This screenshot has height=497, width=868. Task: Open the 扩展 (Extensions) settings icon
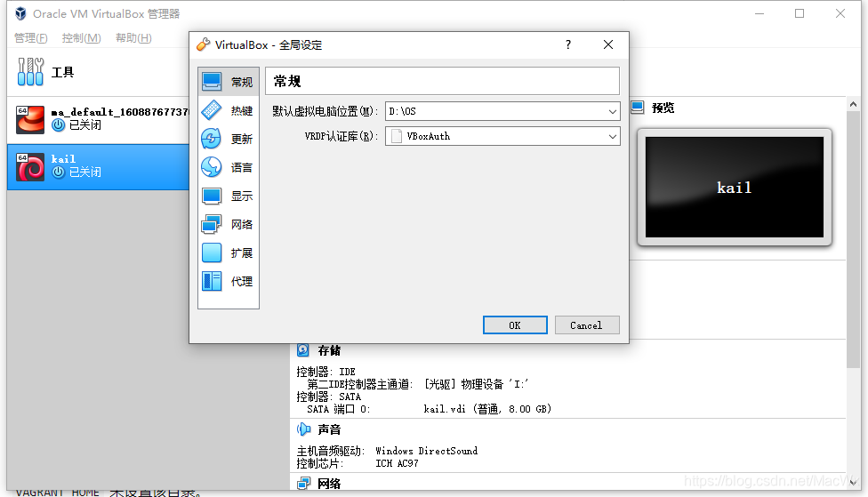point(212,253)
